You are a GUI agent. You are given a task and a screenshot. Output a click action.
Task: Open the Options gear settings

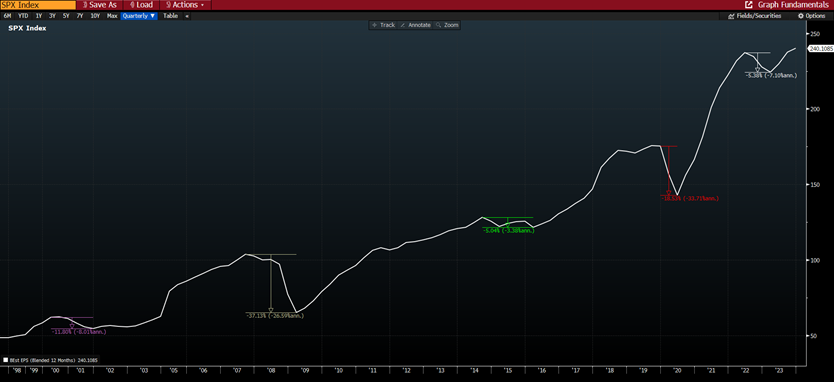(812, 16)
